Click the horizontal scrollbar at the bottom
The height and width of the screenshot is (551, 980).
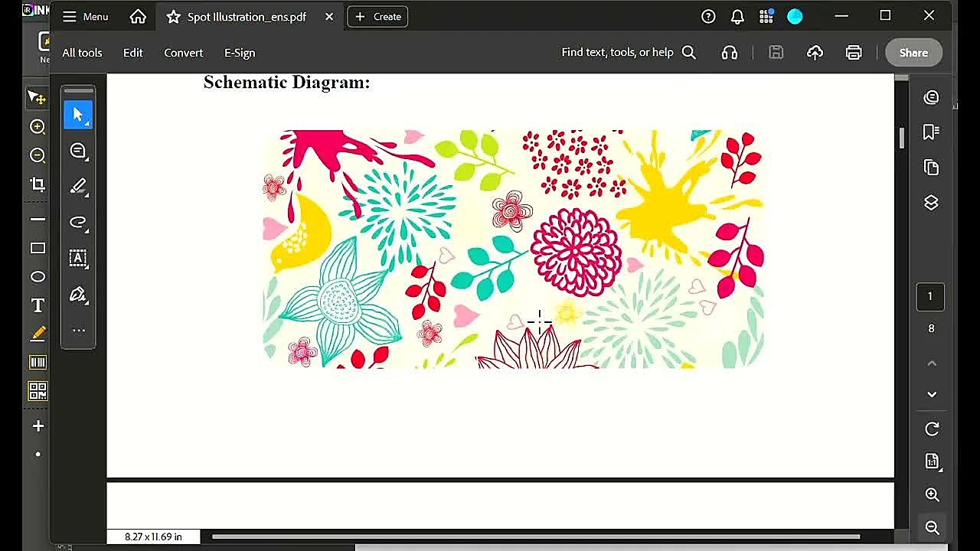(x=536, y=536)
